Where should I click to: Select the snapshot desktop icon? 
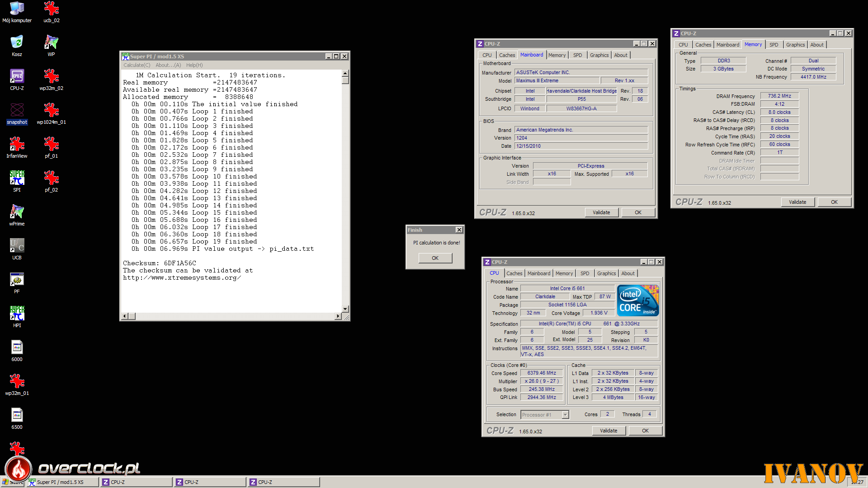[17, 113]
